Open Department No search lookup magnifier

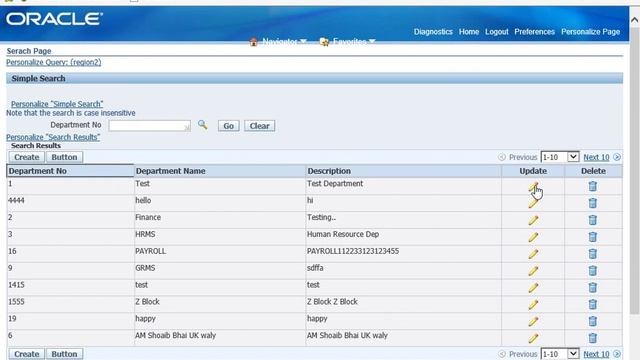[x=202, y=125]
